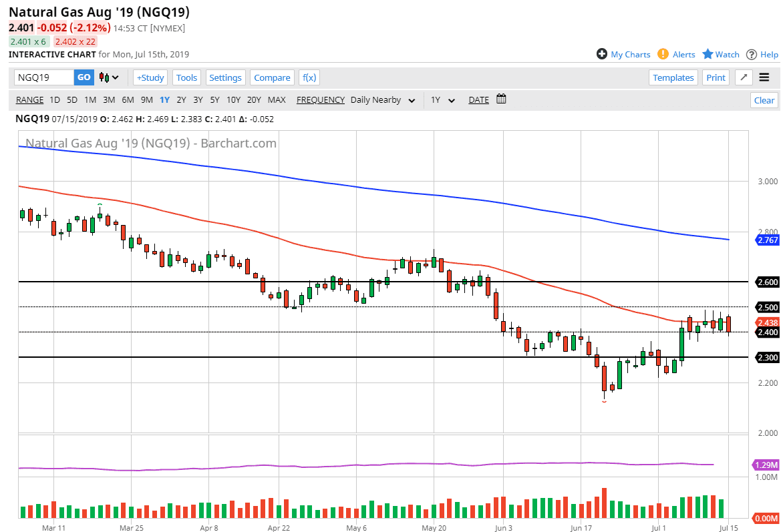
Task: Open the candlestick chart type selector
Action: tap(109, 77)
